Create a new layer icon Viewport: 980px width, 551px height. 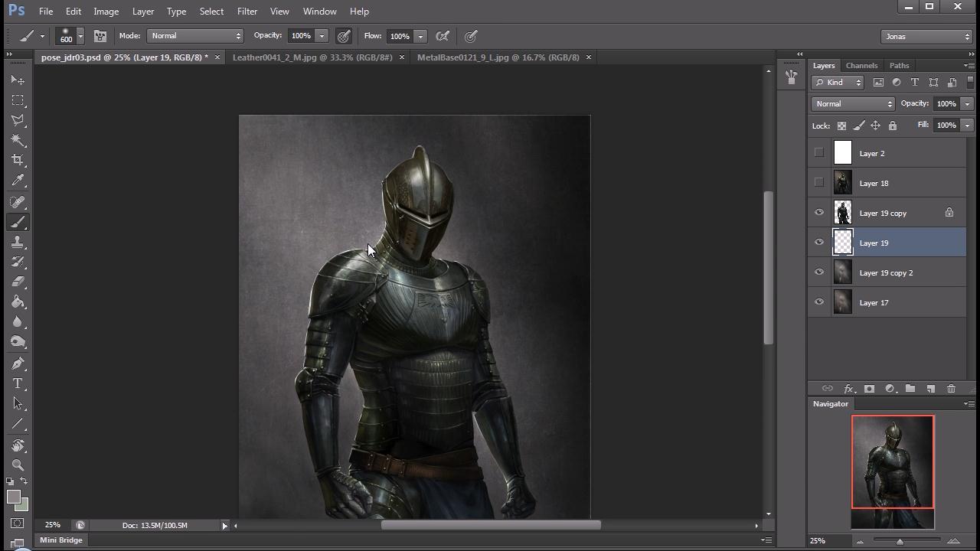(x=931, y=389)
